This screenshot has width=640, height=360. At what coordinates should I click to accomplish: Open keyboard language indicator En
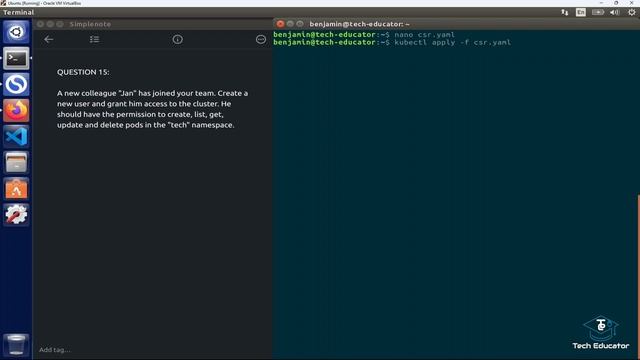click(x=580, y=12)
